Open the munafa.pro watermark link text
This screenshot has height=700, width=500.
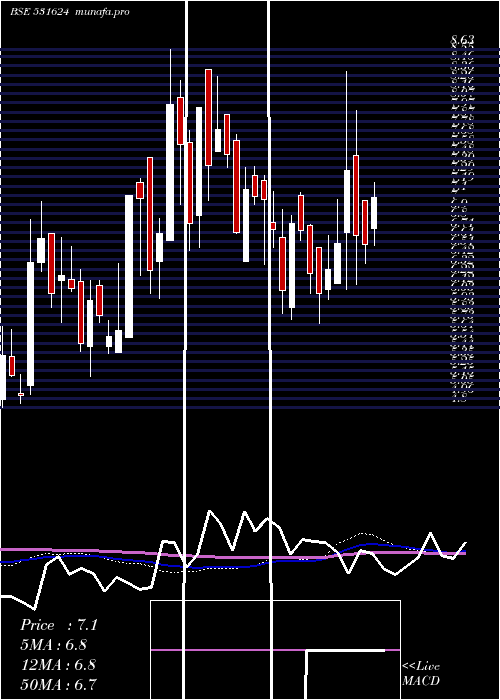tap(103, 12)
